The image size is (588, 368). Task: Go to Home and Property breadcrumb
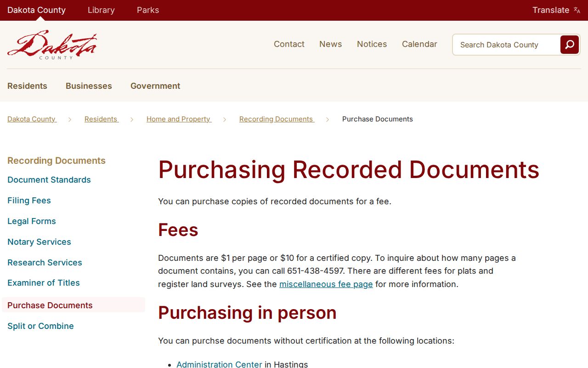179,119
